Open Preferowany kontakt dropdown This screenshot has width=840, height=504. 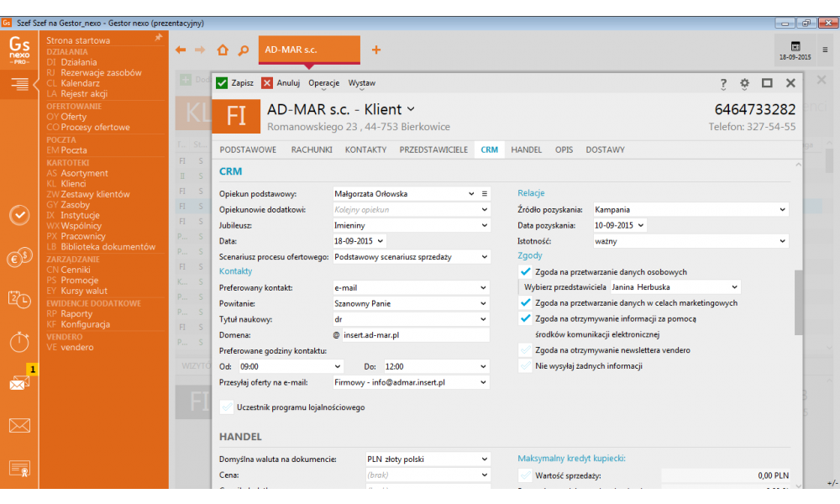tap(483, 287)
